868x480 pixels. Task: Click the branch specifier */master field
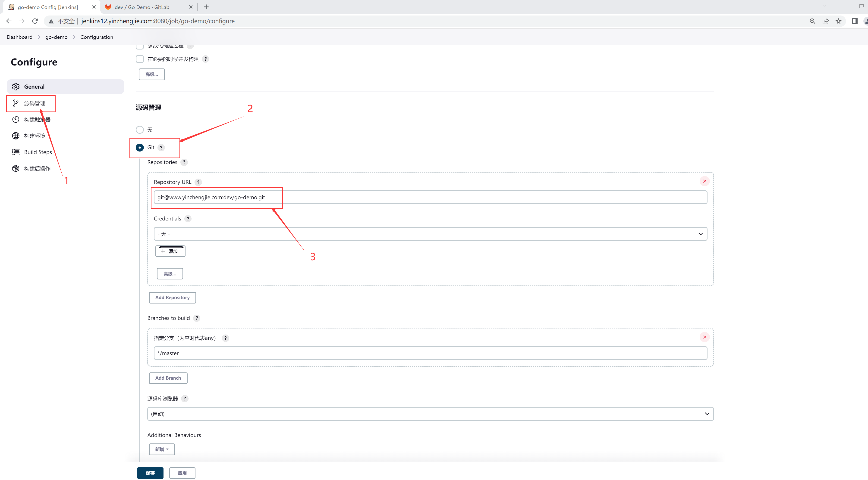coord(430,353)
